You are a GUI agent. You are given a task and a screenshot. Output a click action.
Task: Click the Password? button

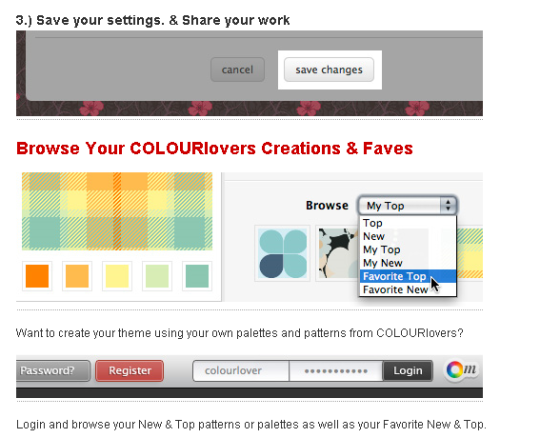[x=53, y=370]
